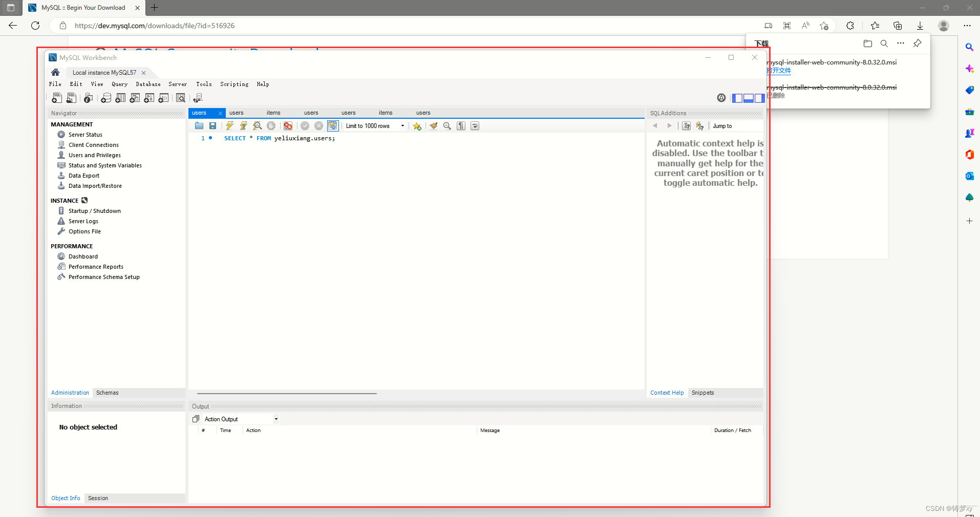Open Users and Privileges
Viewport: 980px width, 517px height.
[94, 155]
